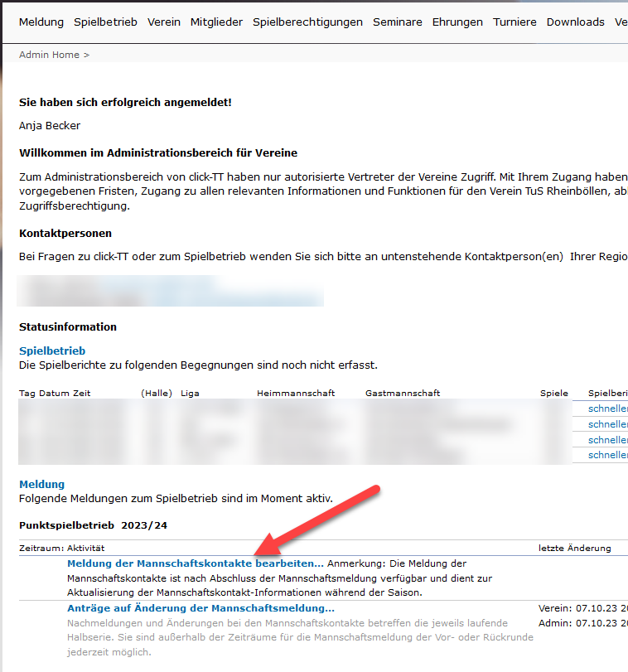Click the cut-off menu item after Downloads

pos(621,22)
